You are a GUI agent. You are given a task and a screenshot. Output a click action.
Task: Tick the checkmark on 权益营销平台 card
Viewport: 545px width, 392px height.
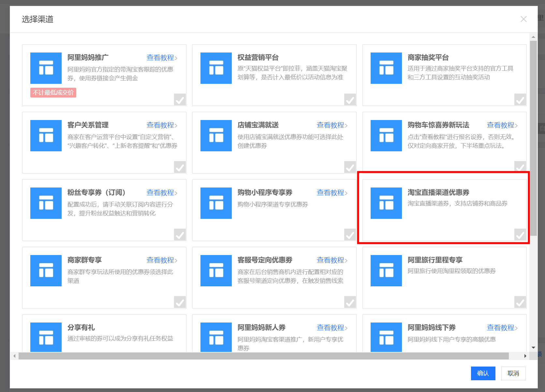350,99
